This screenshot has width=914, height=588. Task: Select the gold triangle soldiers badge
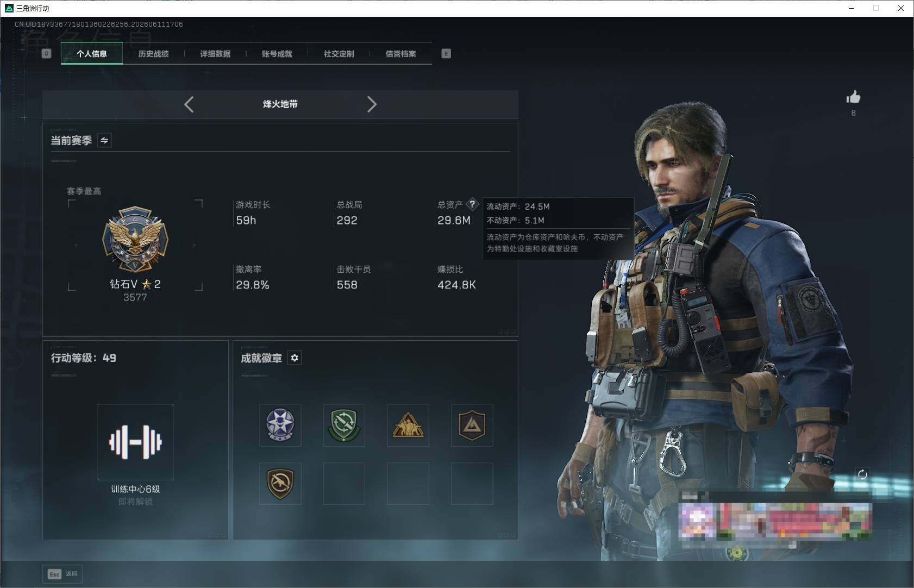[x=408, y=426]
